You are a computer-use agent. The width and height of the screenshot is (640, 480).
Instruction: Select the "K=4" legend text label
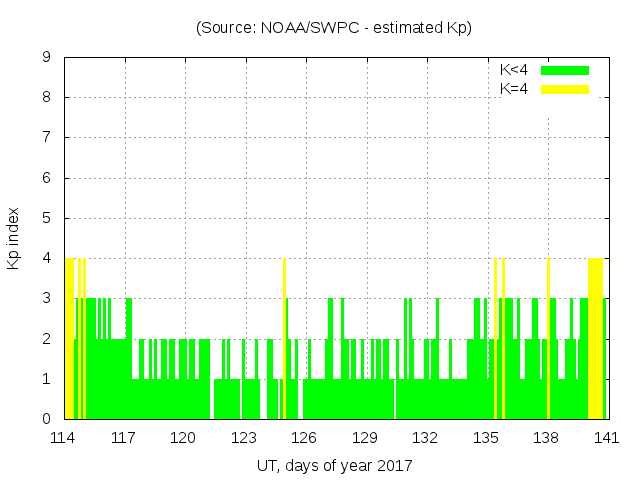pos(514,89)
